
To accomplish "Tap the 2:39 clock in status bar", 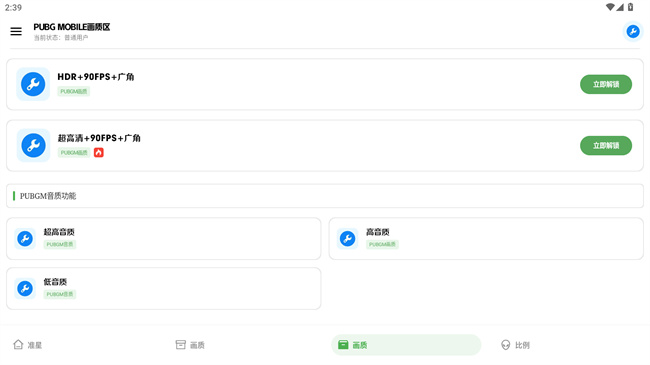I will (x=13, y=7).
